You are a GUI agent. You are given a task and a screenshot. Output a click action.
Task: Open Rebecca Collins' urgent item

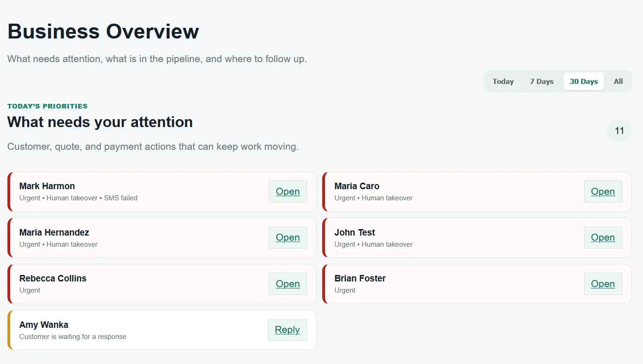[x=288, y=284]
